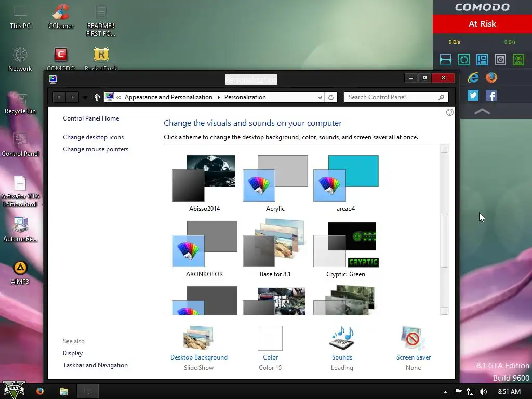Launch COMODO desktop shortcut
Image resolution: width=532 pixels, height=399 pixels.
pyautogui.click(x=61, y=58)
